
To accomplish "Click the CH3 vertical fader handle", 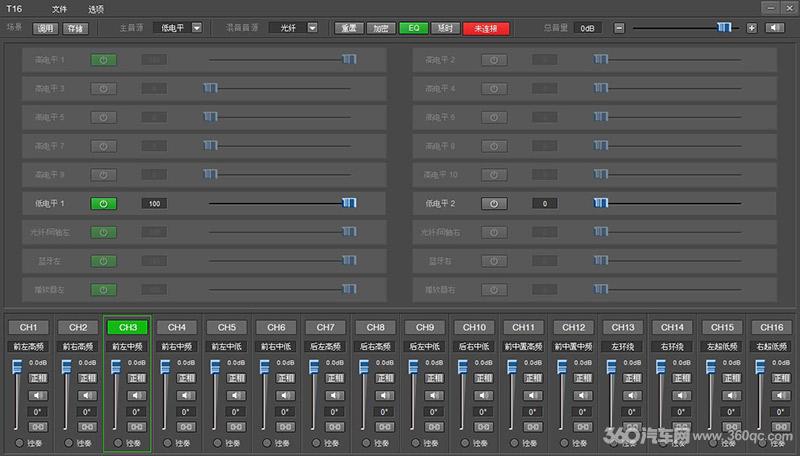I will click(116, 366).
